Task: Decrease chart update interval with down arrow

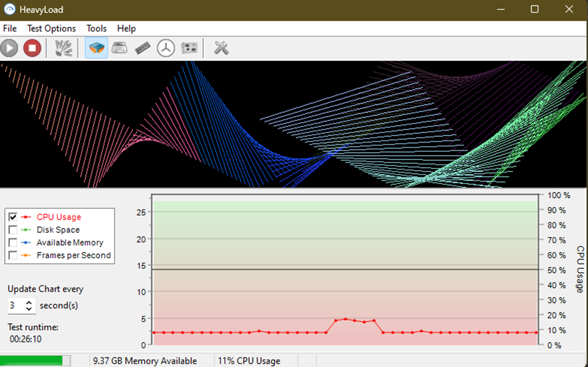Action: [x=29, y=308]
